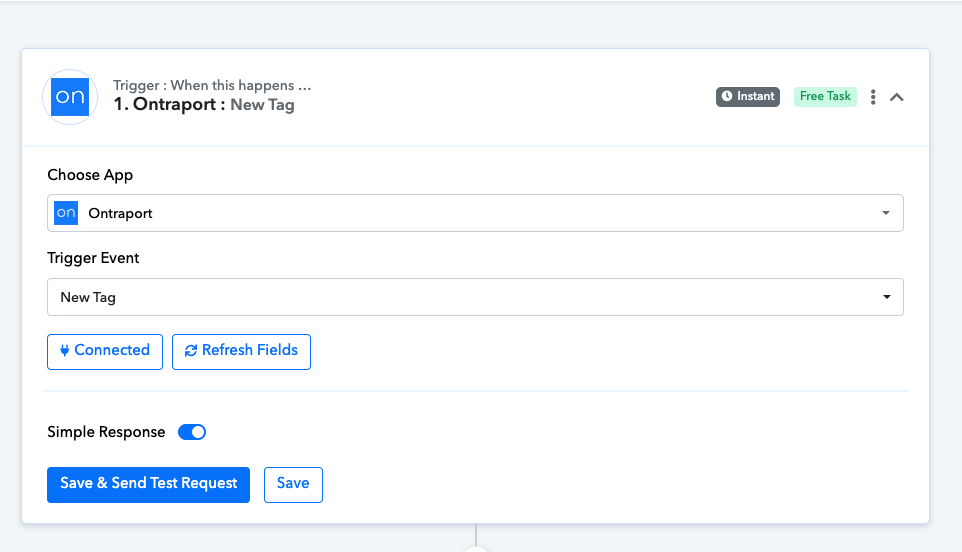Click the Instant badge
962x552 pixels.
coord(747,96)
